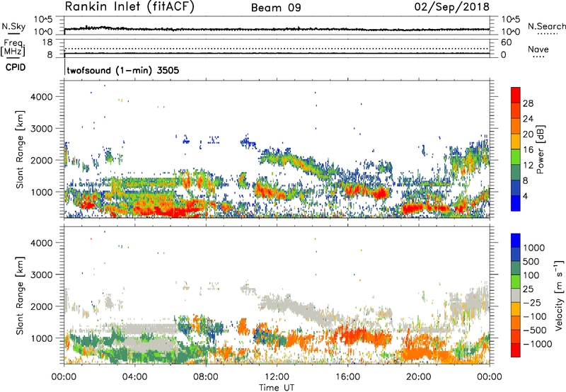This screenshot has width=566, height=392.
Task: Select the '500' label on Velocity colorbar
Action: tap(531, 261)
